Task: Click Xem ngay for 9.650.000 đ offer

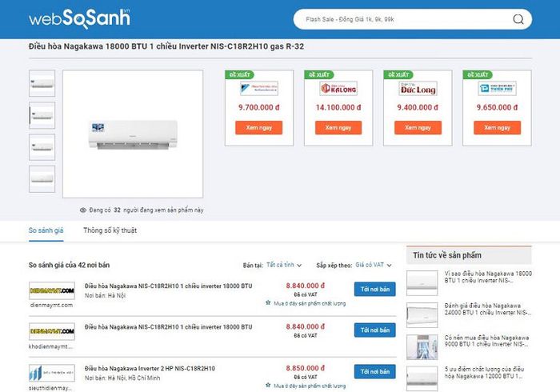Action: (497, 127)
